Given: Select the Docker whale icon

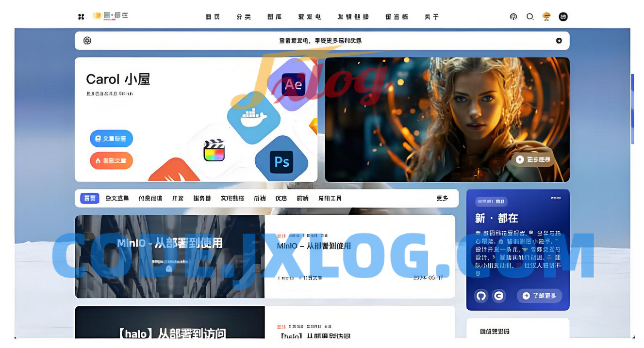Looking at the screenshot, I should (x=254, y=117).
